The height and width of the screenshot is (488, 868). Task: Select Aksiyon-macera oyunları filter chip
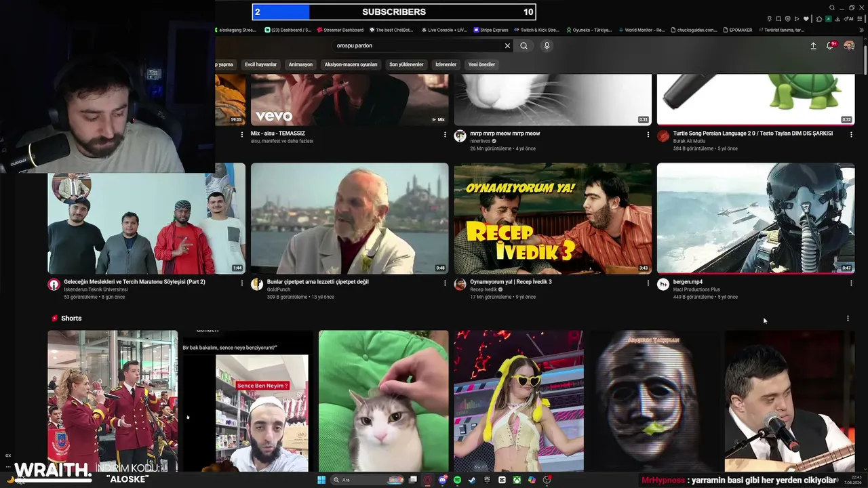coord(351,64)
